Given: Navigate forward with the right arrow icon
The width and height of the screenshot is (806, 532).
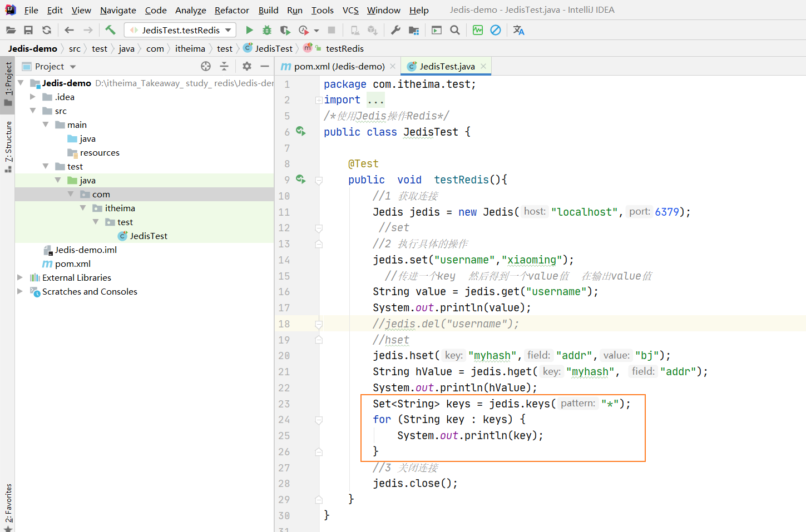Looking at the screenshot, I should [x=88, y=30].
